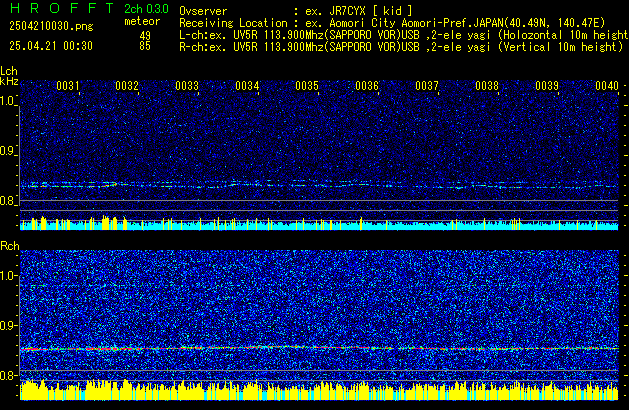
Task: Click the 1.0 frequency label on Rch
Action: [x=8, y=276]
